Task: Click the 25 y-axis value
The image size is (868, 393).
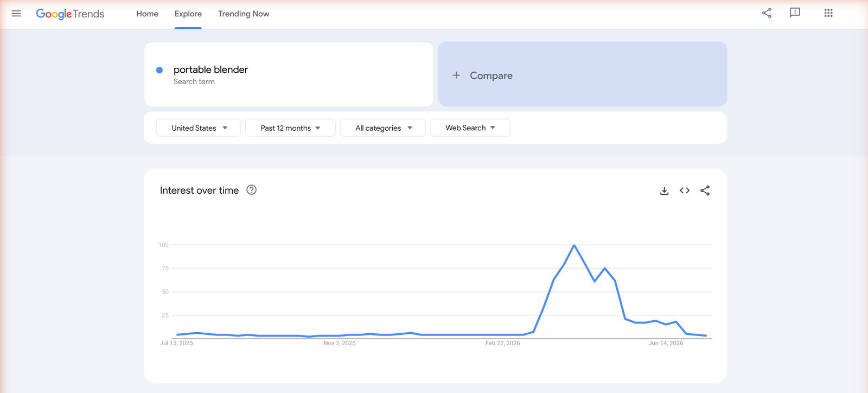Action: pyautogui.click(x=165, y=315)
